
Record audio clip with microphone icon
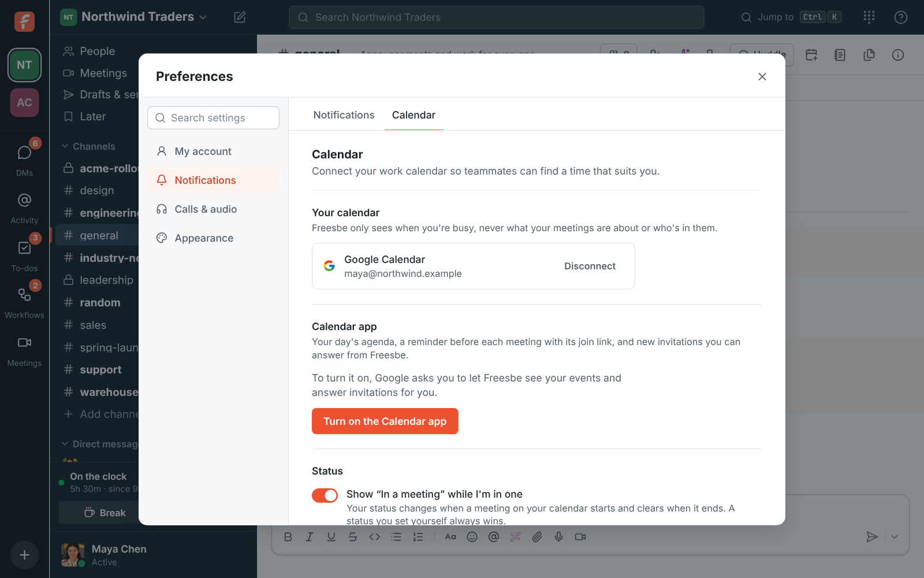coord(558,537)
